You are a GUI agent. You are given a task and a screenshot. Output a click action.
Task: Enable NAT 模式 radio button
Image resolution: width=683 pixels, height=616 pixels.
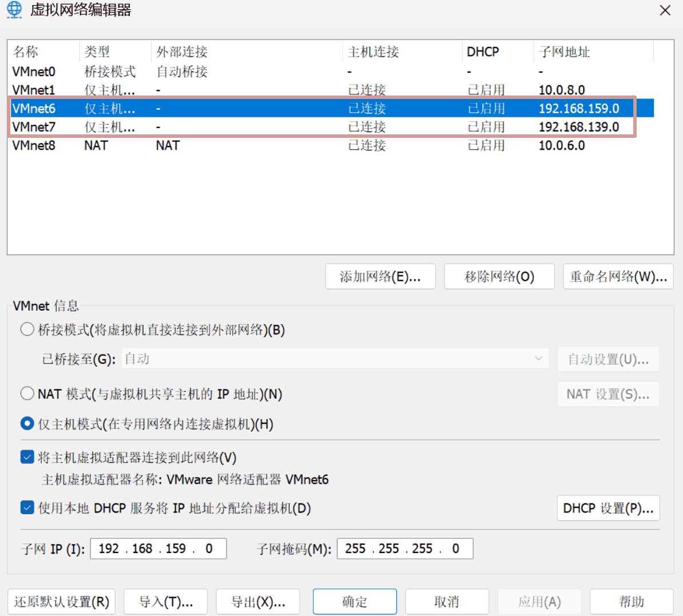coord(27,394)
